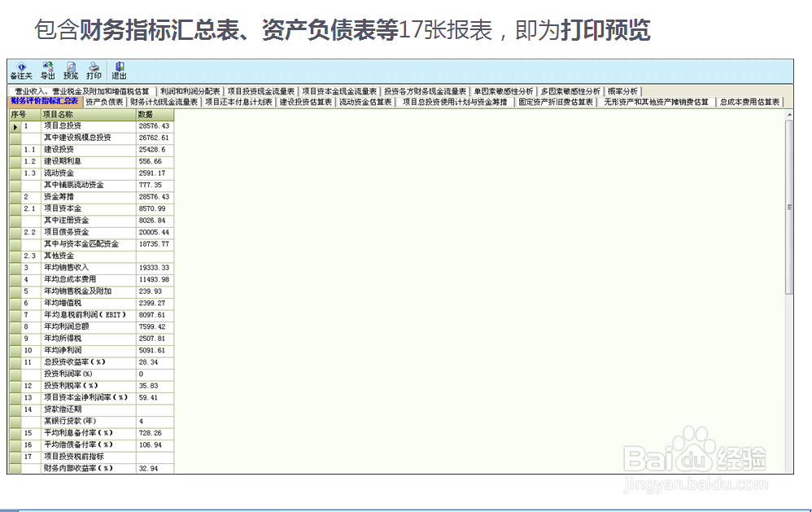Select the 导出 (export) icon
Viewport: 812px width, 512px height.
[x=47, y=68]
